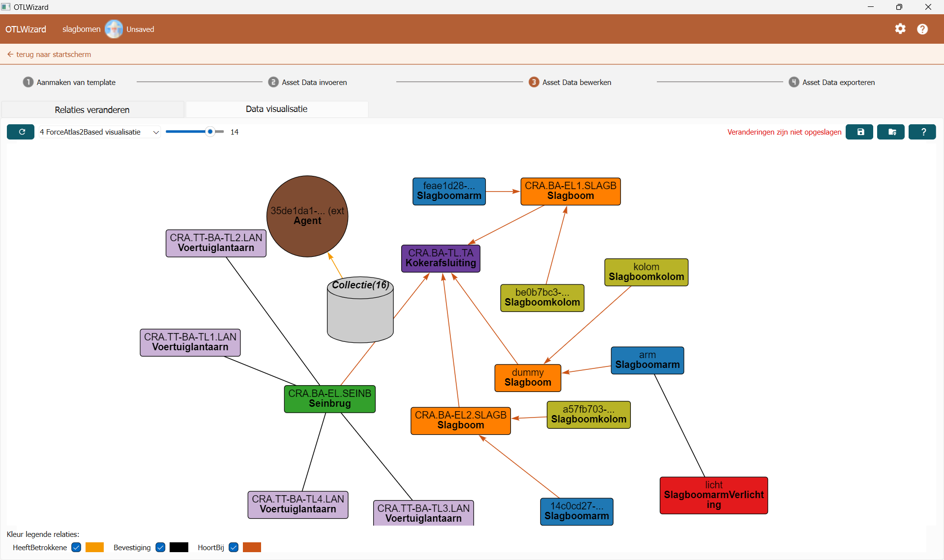Click the folder export icon
Screen dimensions: 944x560
click(891, 132)
